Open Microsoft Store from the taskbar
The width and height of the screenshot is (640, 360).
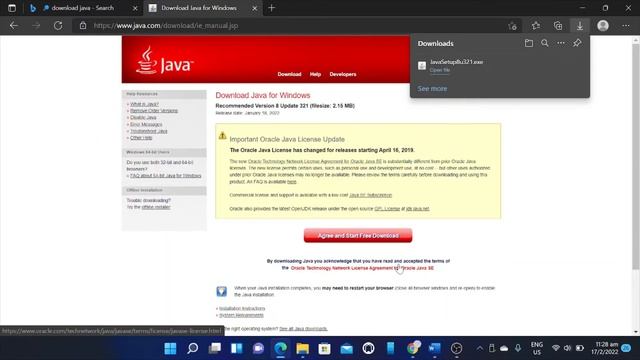coord(324,348)
